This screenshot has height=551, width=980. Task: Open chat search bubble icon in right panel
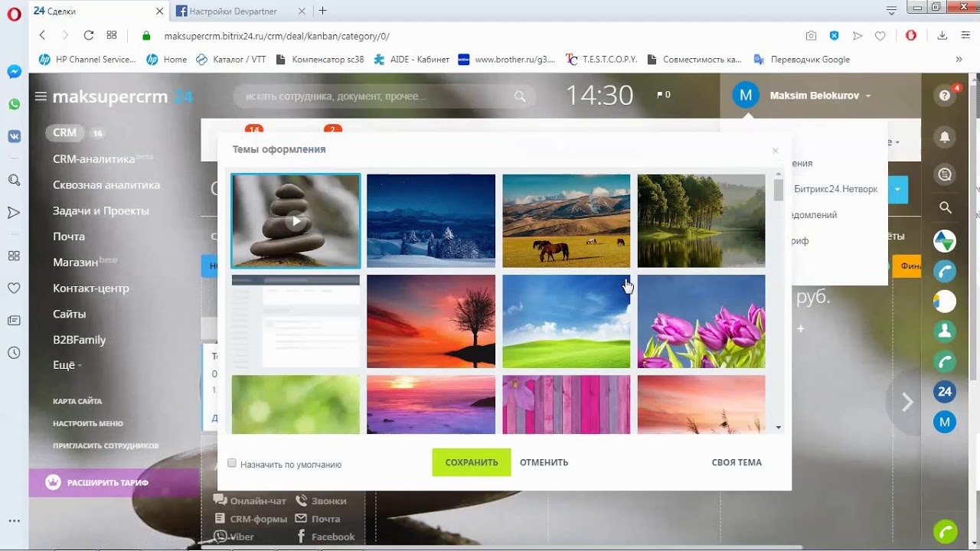click(x=945, y=174)
